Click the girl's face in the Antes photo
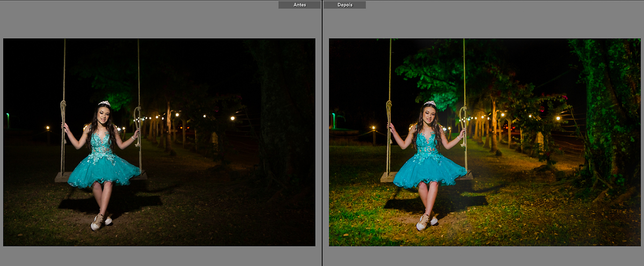The image size is (644, 266). point(104,115)
